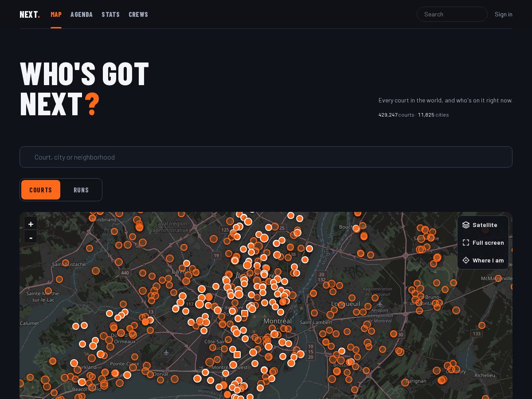Click the 11,825 cities count
Image resolution: width=532 pixels, height=399 pixels.
pyautogui.click(x=433, y=115)
